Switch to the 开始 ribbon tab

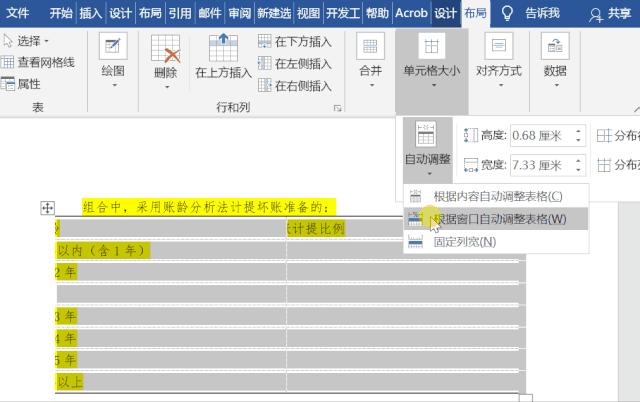61,13
